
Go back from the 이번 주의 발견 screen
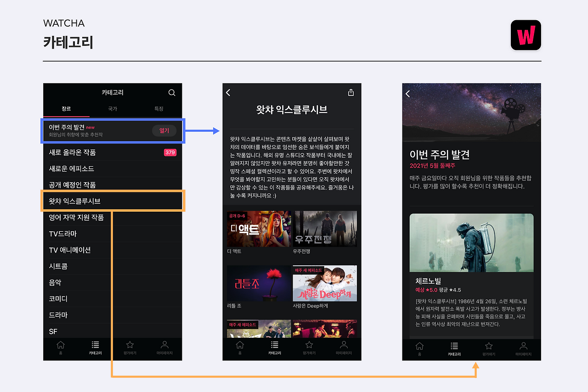(x=407, y=94)
